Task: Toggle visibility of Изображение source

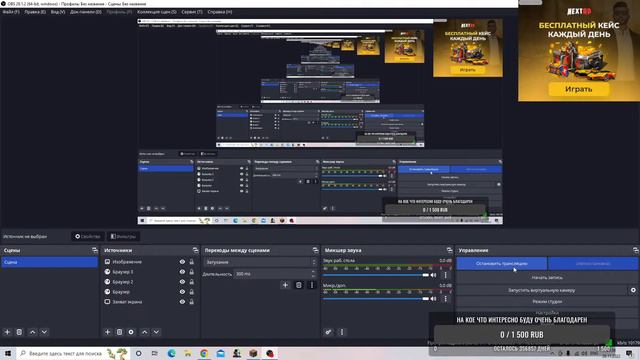Action: [182, 262]
